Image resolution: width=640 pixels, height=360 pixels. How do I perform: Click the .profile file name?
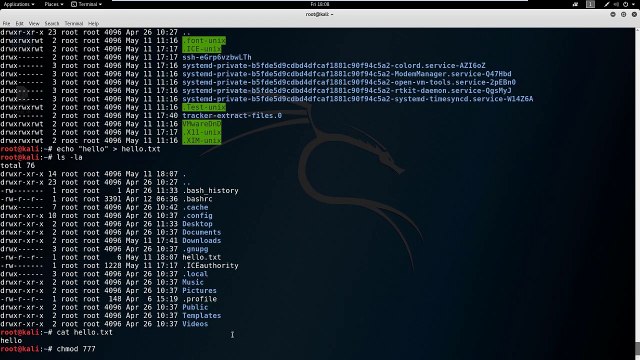[199, 299]
